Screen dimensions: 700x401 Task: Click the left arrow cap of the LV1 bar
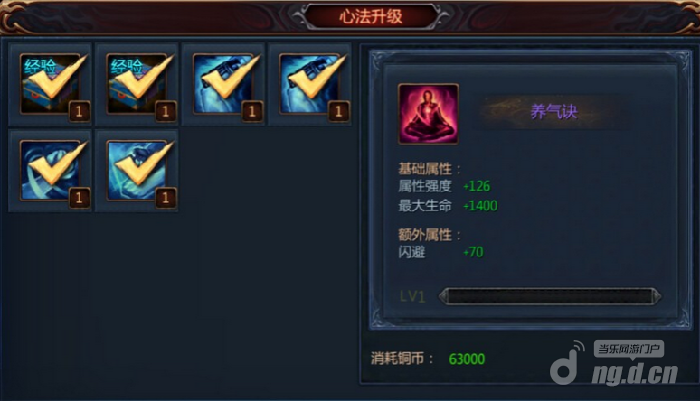tap(444, 297)
